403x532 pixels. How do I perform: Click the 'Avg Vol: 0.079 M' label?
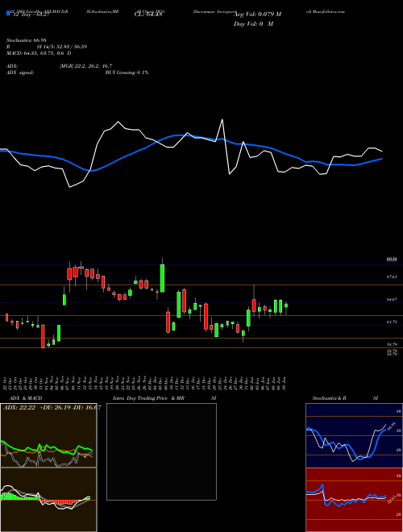point(257,15)
